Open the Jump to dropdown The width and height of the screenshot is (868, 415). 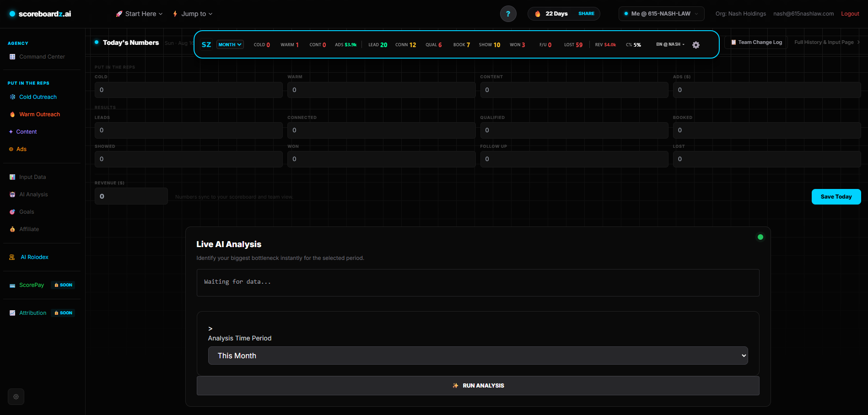click(193, 14)
